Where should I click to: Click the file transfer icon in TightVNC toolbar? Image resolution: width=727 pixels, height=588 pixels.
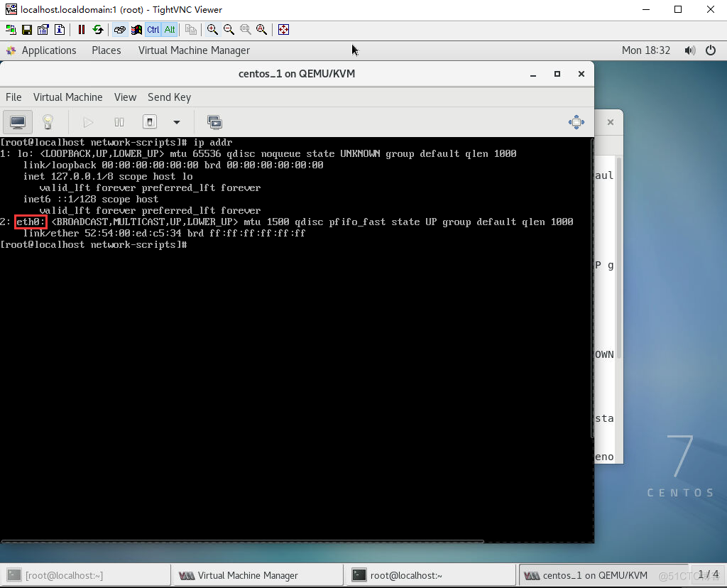click(190, 30)
